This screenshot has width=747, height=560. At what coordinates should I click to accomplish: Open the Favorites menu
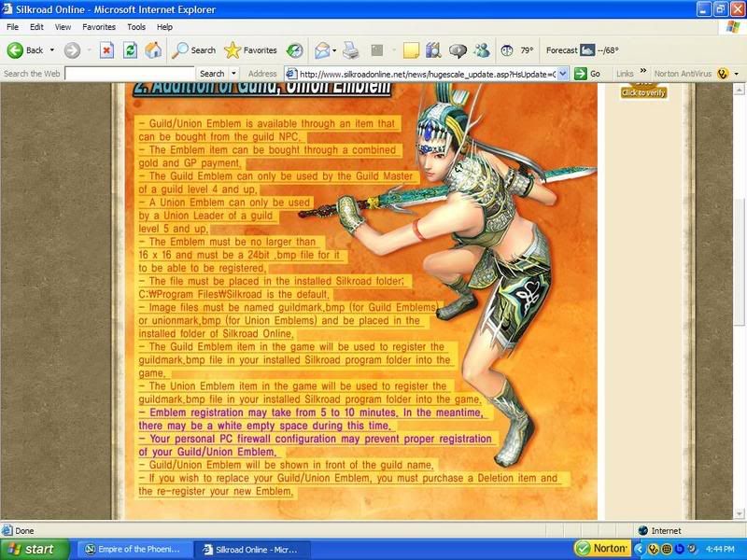click(x=99, y=27)
